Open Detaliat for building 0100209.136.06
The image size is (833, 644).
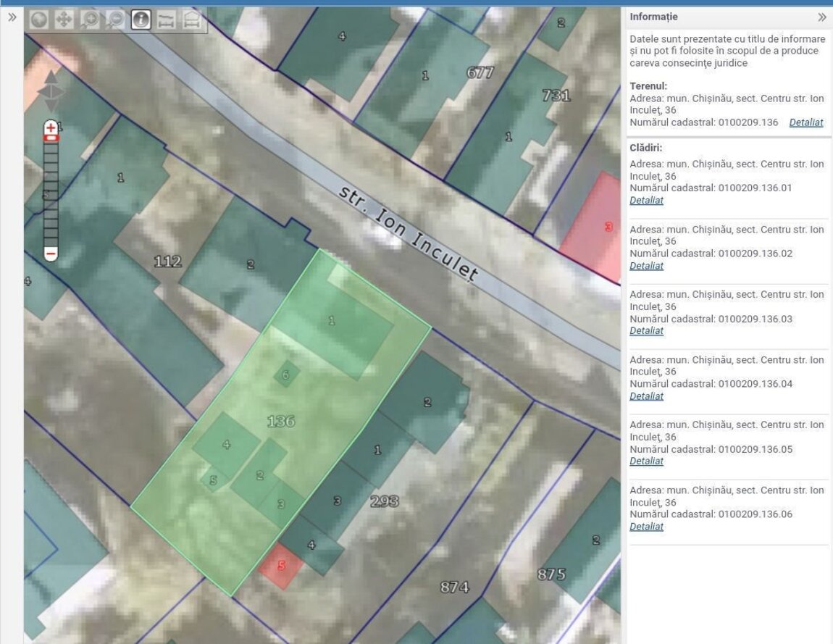coord(646,527)
